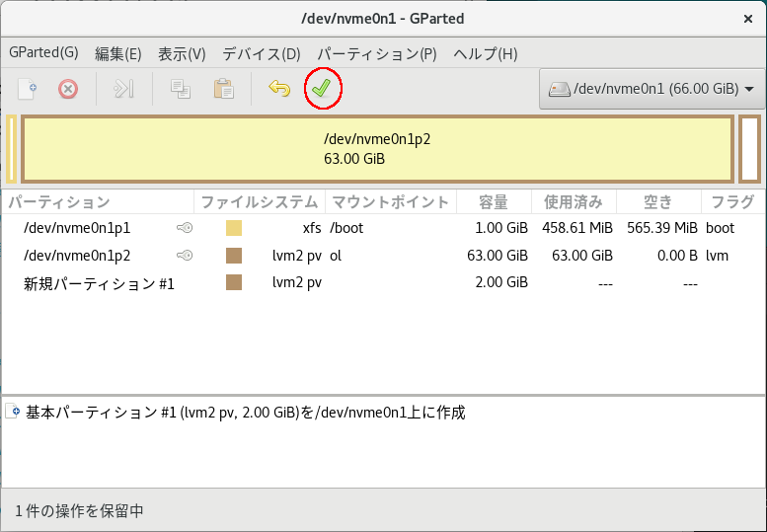This screenshot has width=767, height=532.
Task: Click the green checkmark Apply All Operations icon
Action: (x=322, y=89)
